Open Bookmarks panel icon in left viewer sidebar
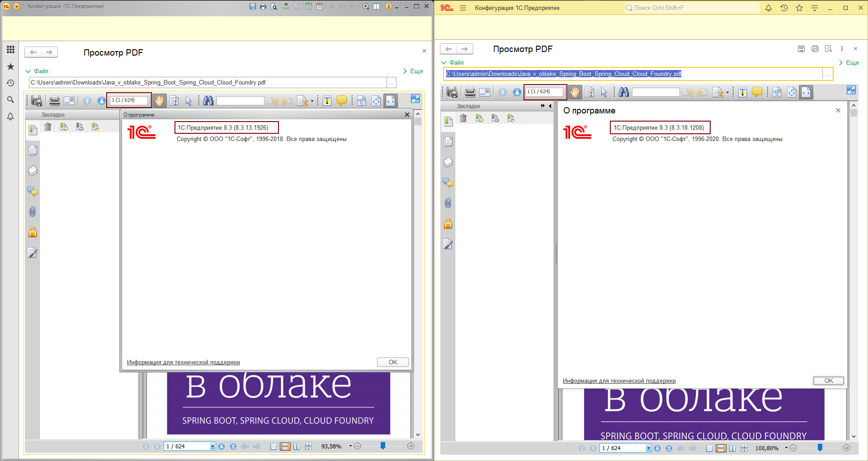This screenshot has height=461, width=868. tap(33, 130)
